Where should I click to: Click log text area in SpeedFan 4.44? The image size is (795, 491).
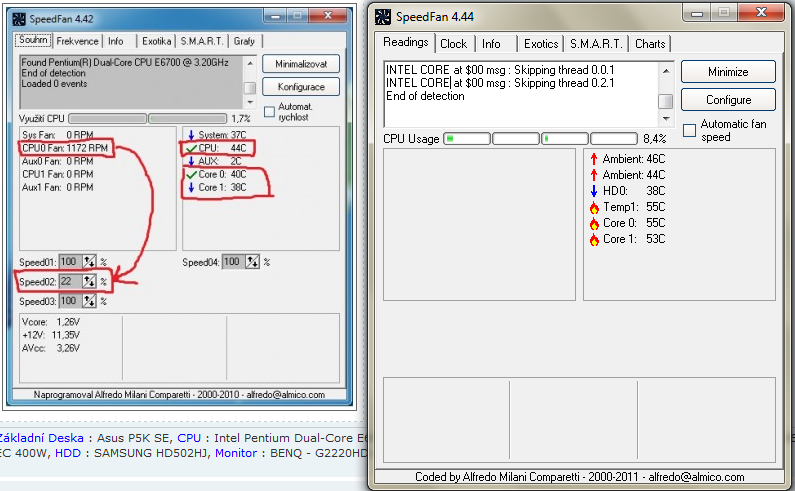click(x=521, y=94)
